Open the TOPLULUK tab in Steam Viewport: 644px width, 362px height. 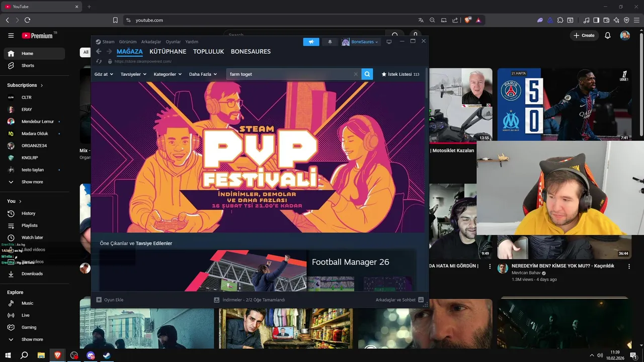coord(209,51)
